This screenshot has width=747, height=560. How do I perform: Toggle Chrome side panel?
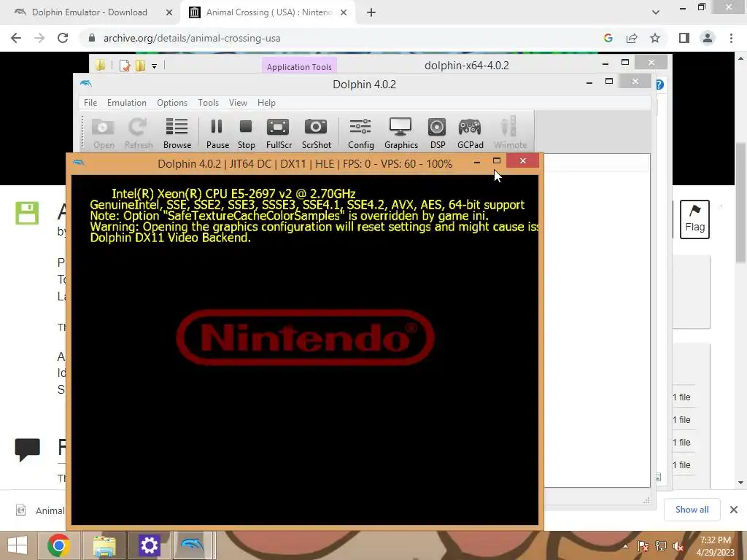(x=684, y=38)
